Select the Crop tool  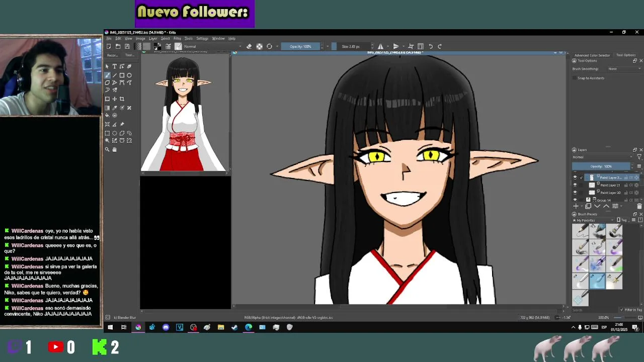point(122,99)
